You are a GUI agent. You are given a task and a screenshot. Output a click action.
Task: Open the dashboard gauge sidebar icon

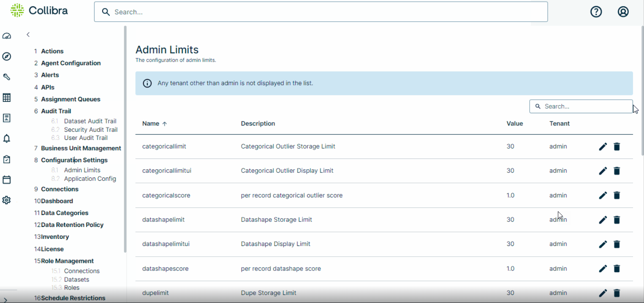coord(6,36)
